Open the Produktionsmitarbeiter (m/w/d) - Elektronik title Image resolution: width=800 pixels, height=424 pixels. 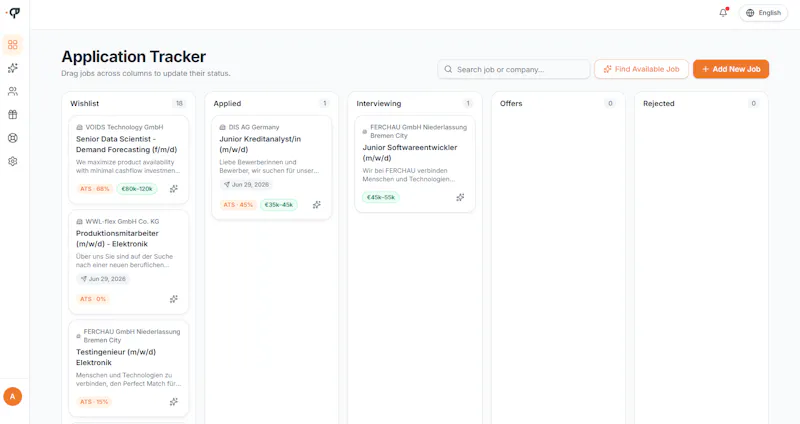click(x=117, y=239)
